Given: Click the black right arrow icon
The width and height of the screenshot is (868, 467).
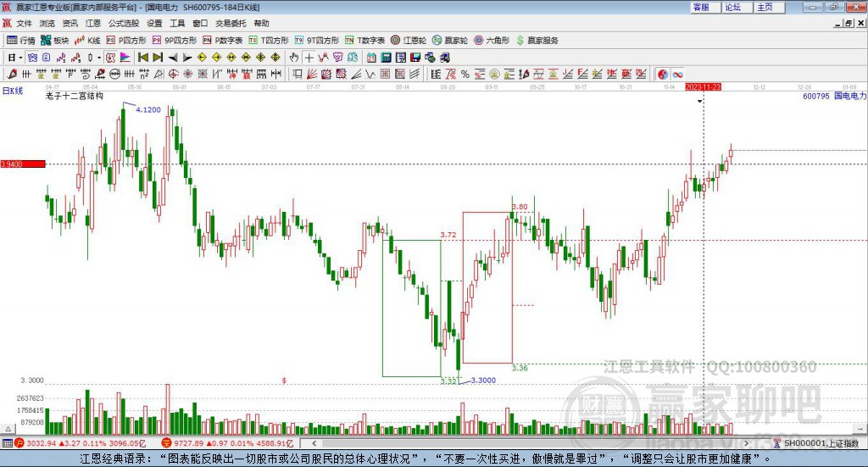Looking at the screenshot, I should [187, 58].
